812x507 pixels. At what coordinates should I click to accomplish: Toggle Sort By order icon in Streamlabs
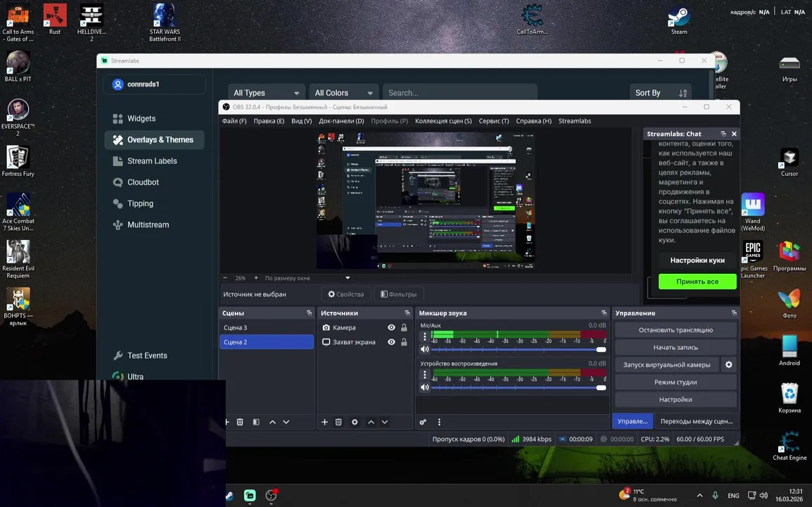click(683, 93)
